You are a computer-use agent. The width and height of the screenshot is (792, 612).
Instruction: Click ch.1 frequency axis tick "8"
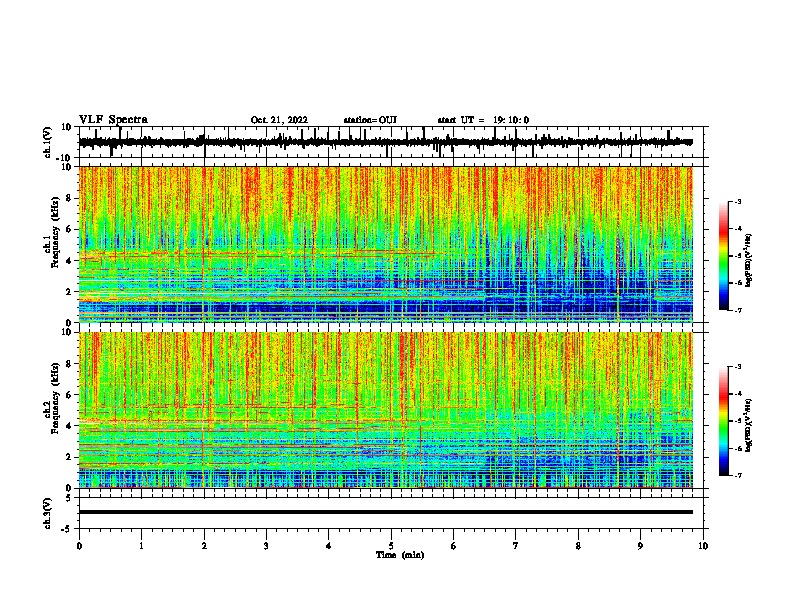[x=69, y=198]
